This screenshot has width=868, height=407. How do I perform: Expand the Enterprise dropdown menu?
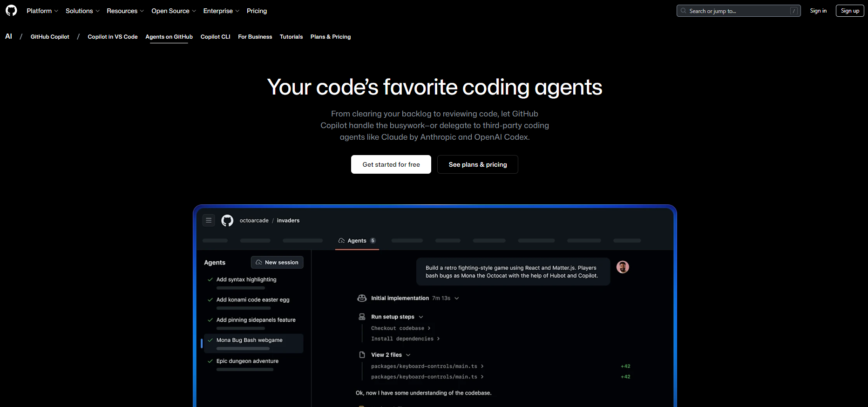pyautogui.click(x=221, y=11)
